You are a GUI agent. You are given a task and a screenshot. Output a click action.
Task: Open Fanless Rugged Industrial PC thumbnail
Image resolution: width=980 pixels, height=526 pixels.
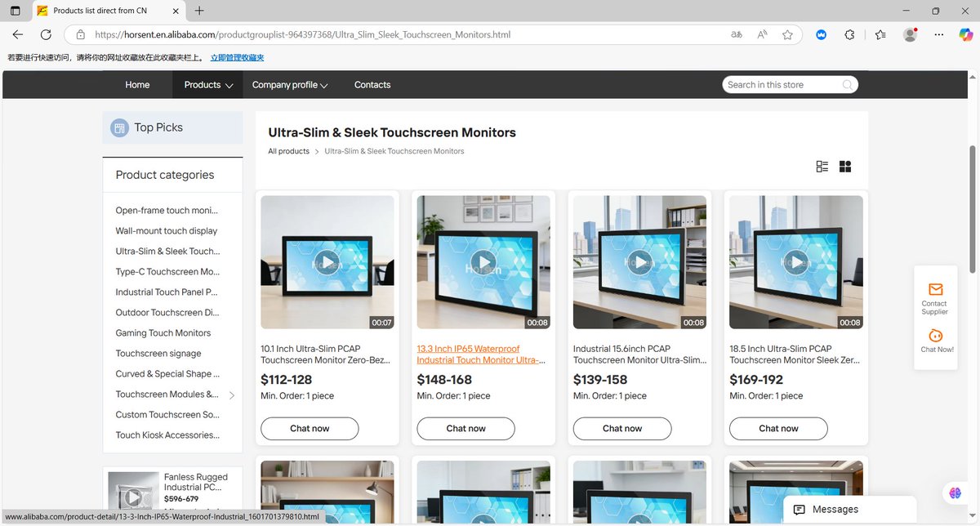tap(133, 497)
